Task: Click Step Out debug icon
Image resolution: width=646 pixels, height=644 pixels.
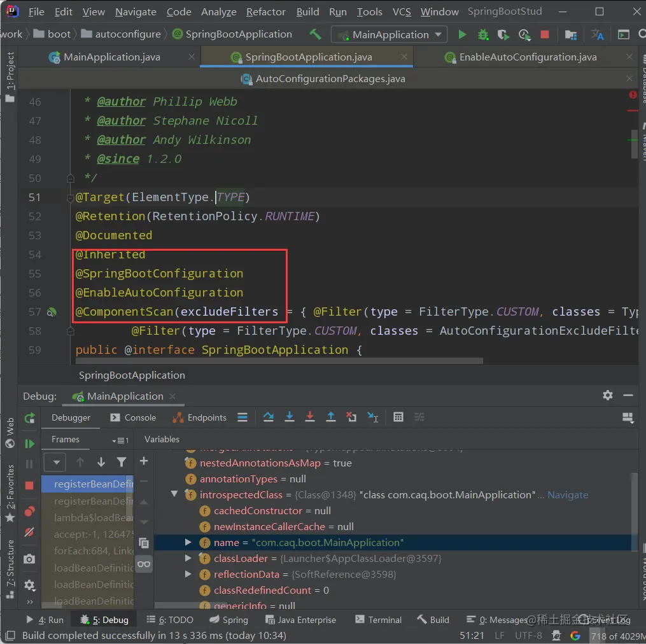Action: click(x=330, y=417)
